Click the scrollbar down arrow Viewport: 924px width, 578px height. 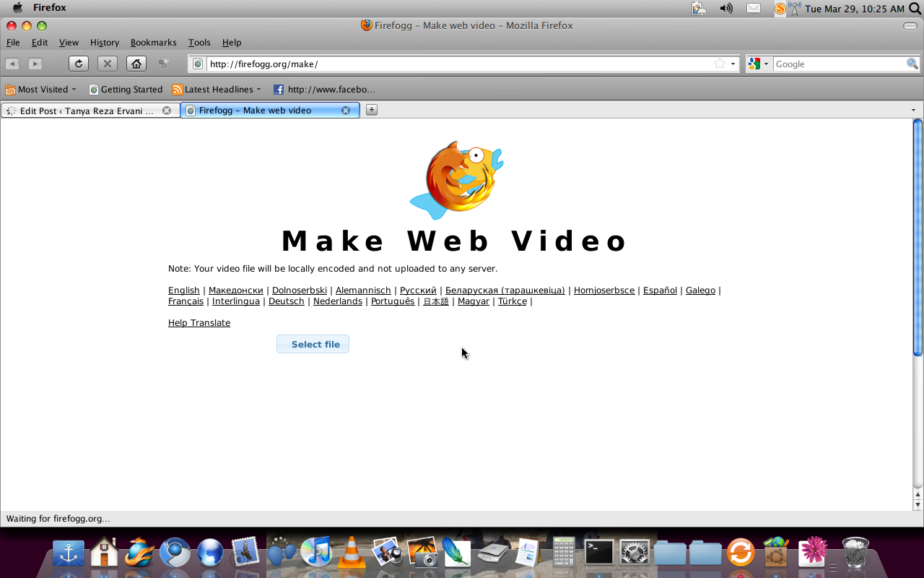(x=918, y=505)
